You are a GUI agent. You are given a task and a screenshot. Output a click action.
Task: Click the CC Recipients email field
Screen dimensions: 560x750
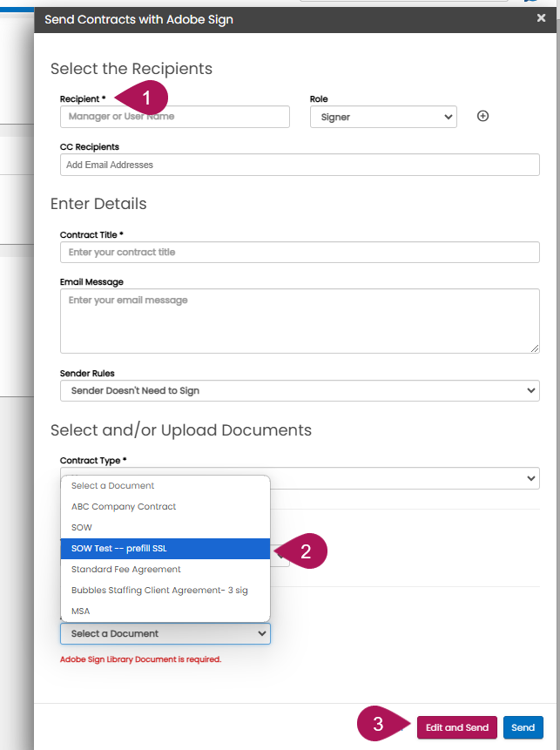[300, 165]
